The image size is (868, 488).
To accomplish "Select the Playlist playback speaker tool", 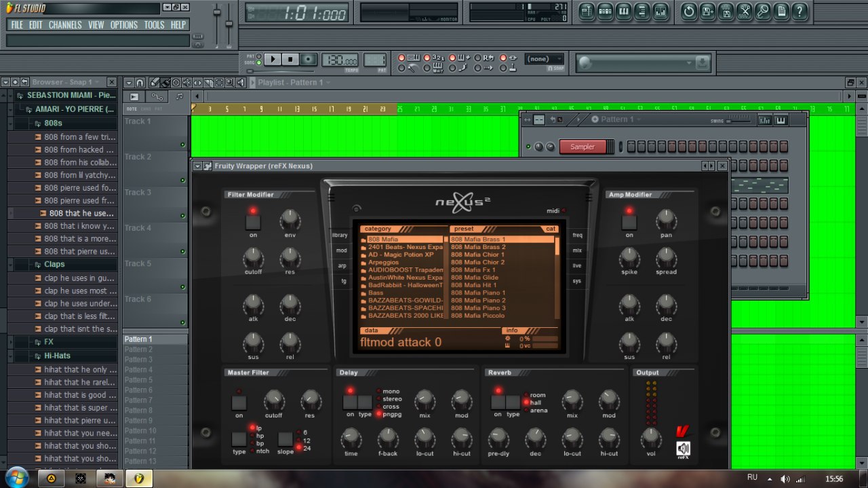I will point(241,82).
